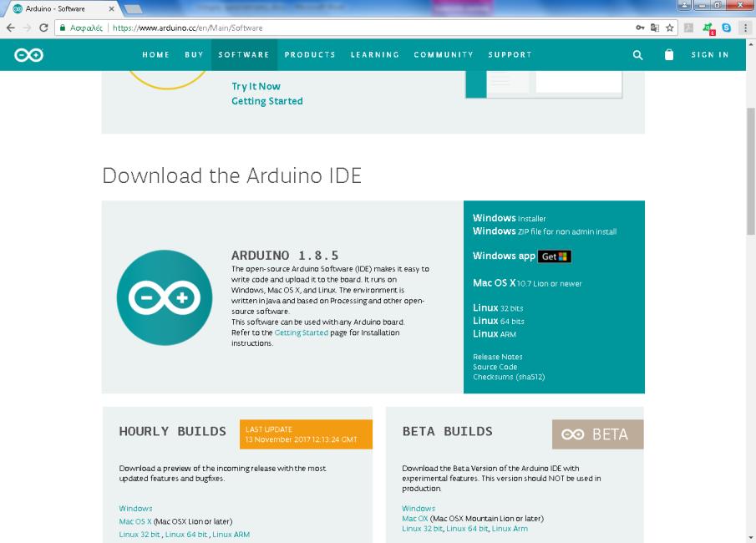Viewport: 756px width, 543px height.
Task: Close the Arduino - Software tab
Action: [x=111, y=8]
